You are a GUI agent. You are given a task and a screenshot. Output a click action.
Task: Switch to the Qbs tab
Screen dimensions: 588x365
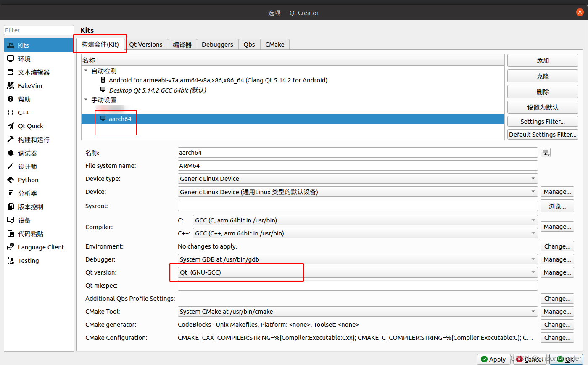coord(249,44)
